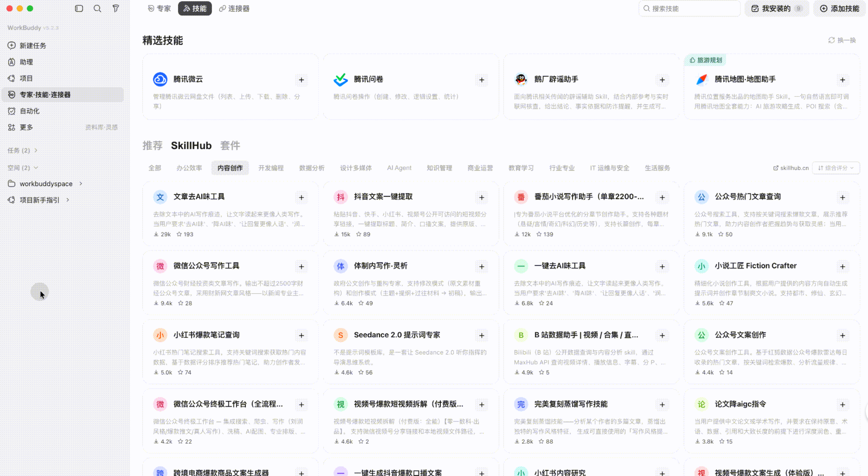Image resolution: width=868 pixels, height=476 pixels.
Task: Switch to the 专家 top tab
Action: click(159, 8)
